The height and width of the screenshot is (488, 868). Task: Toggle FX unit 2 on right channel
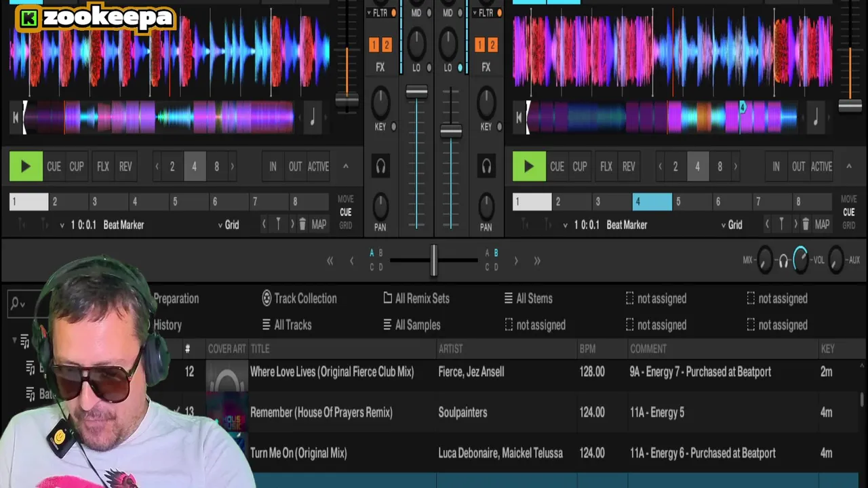tap(492, 45)
